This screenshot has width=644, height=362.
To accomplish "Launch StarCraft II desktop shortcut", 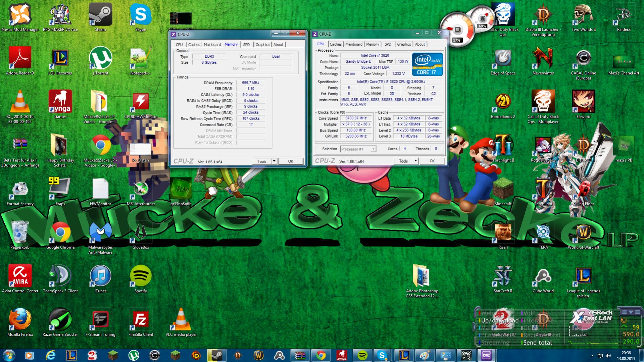I will [x=503, y=278].
